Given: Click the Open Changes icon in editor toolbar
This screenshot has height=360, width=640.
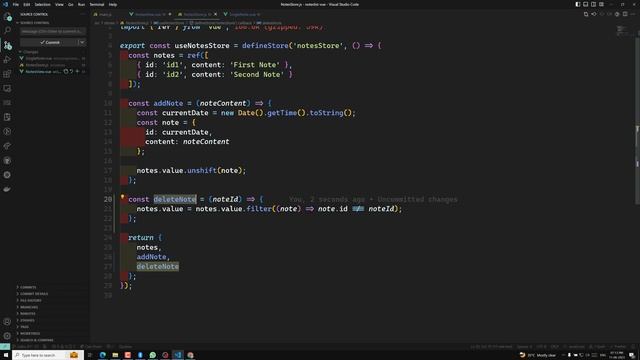Looking at the screenshot, I should 586,14.
